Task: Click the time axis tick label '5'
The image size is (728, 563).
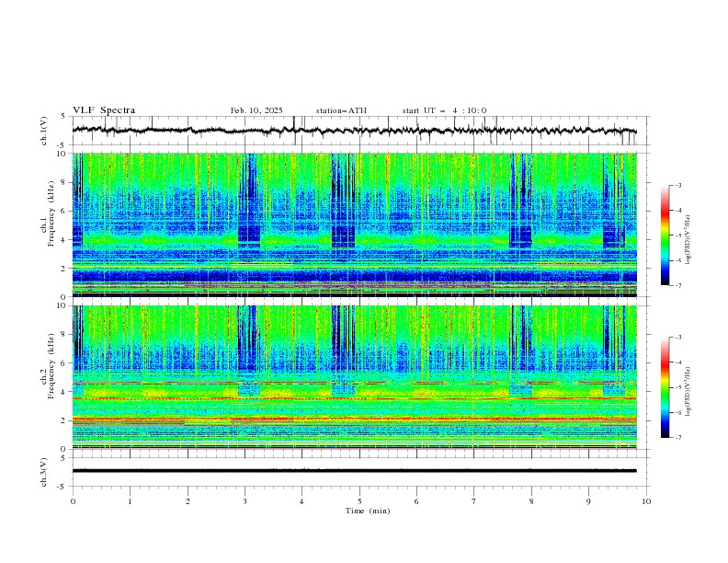Action: click(x=359, y=501)
